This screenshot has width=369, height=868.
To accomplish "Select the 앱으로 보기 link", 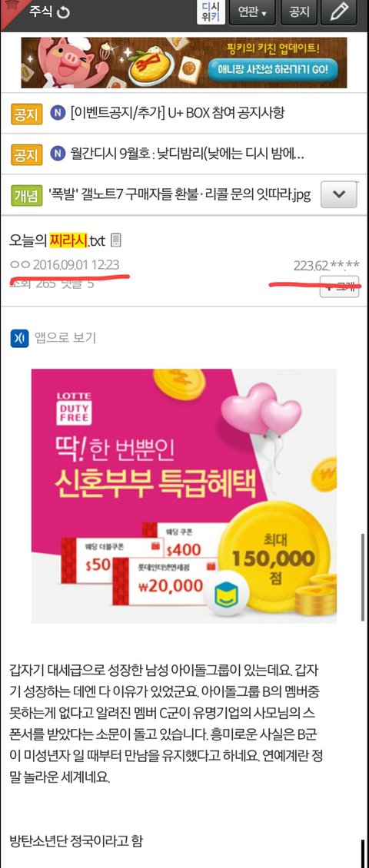I will 65,337.
